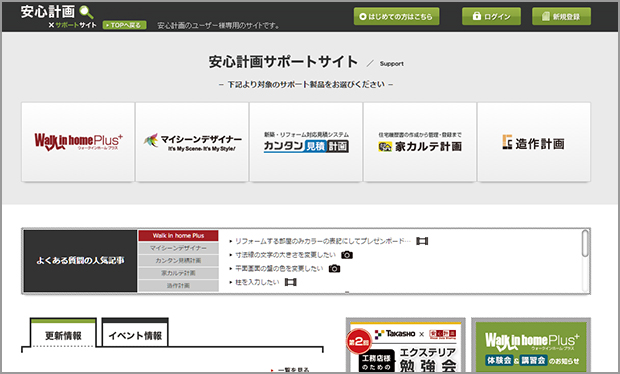Viewport: 620px width, 374px height.
Task: Select the Walk in home Plus product card
Action: coord(78,142)
